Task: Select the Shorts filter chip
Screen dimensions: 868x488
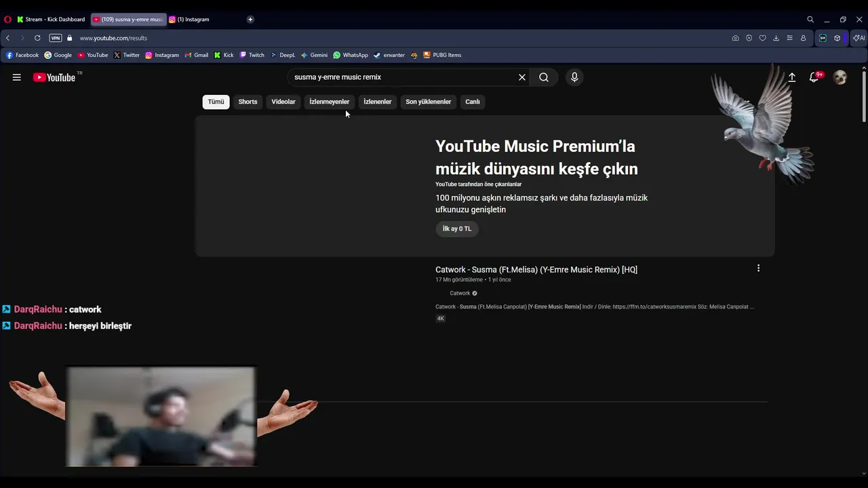Action: (248, 102)
